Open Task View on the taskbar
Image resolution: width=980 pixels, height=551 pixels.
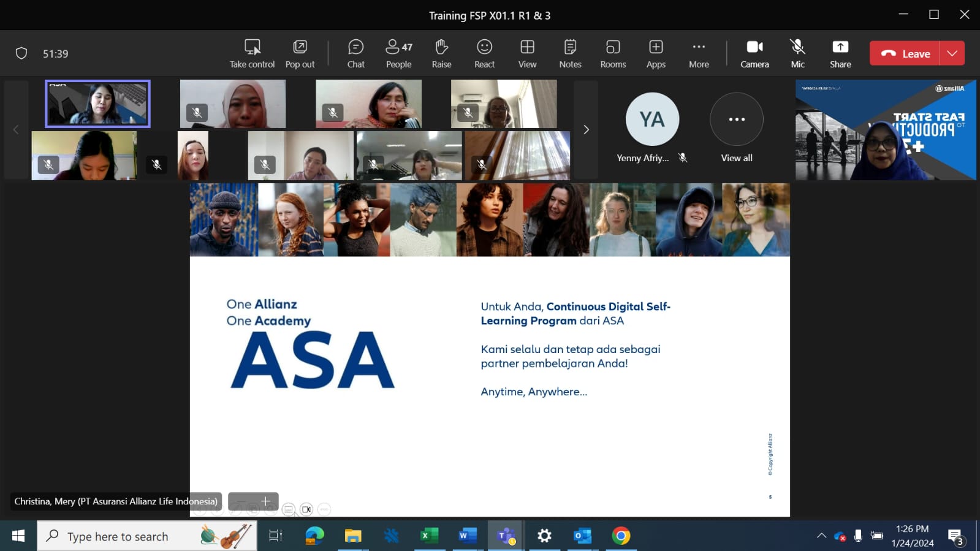[276, 536]
